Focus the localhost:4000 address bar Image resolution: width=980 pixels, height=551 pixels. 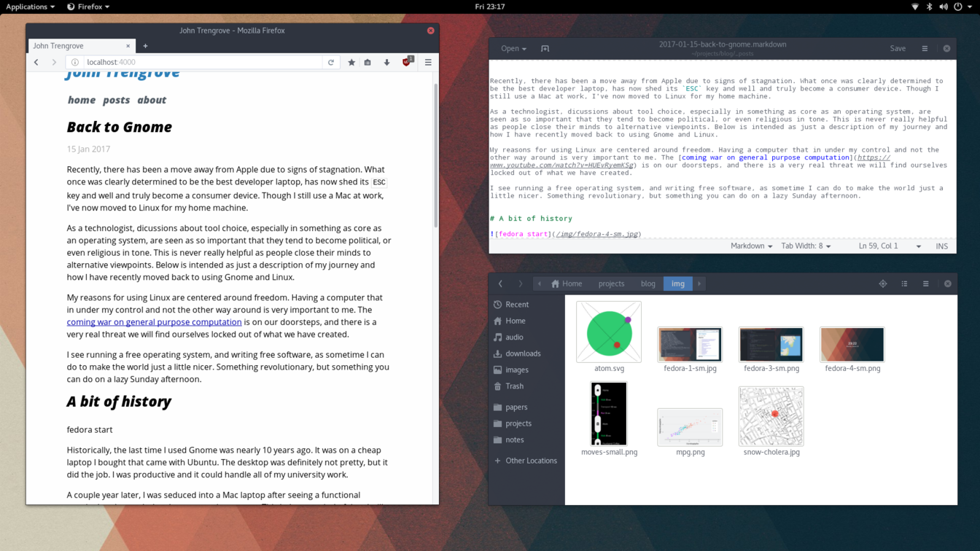203,63
